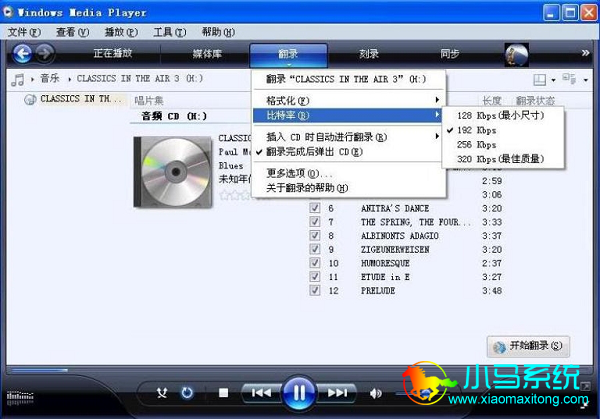This screenshot has height=419, width=600.
Task: Open 更多选项 from the rip menu
Action: point(349,173)
